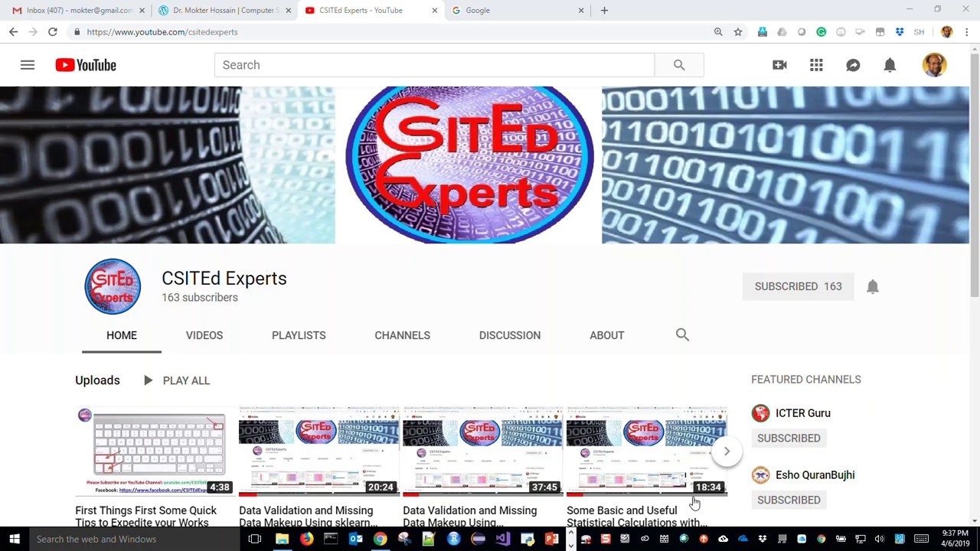Open the DISCUSSION tab
Screen dimensions: 980x551
click(x=510, y=335)
